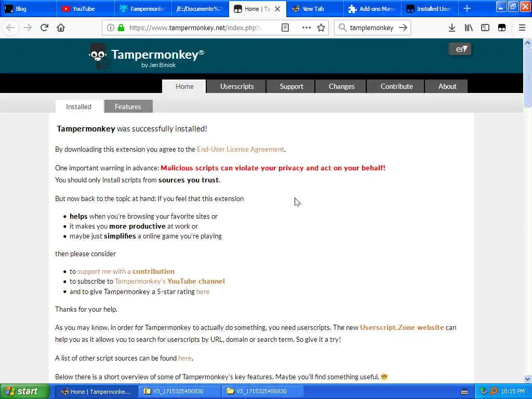Open the End-User License Agreement link
The height and width of the screenshot is (399, 532).
[x=240, y=149]
